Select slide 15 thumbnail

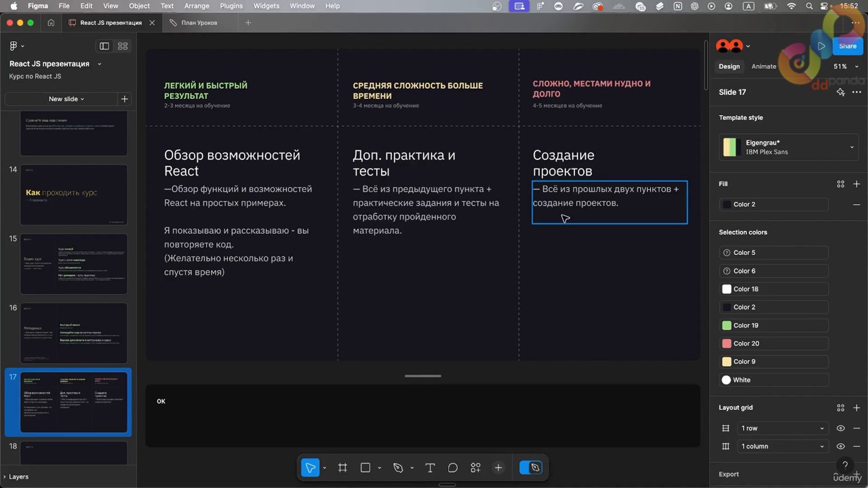[x=74, y=264]
